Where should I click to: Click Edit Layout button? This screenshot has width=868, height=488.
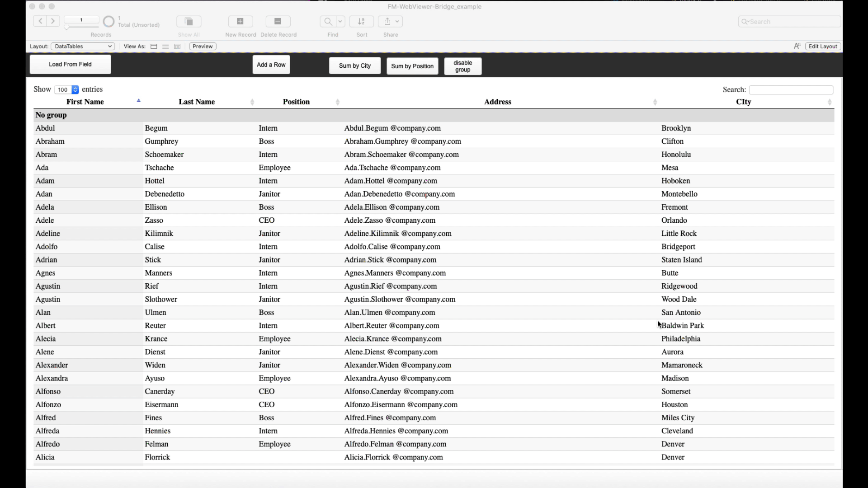point(823,47)
